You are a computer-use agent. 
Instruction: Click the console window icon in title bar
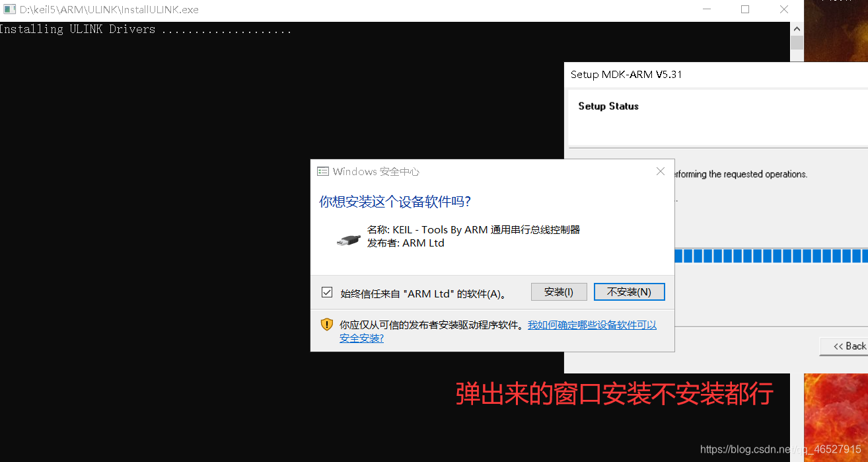9,9
